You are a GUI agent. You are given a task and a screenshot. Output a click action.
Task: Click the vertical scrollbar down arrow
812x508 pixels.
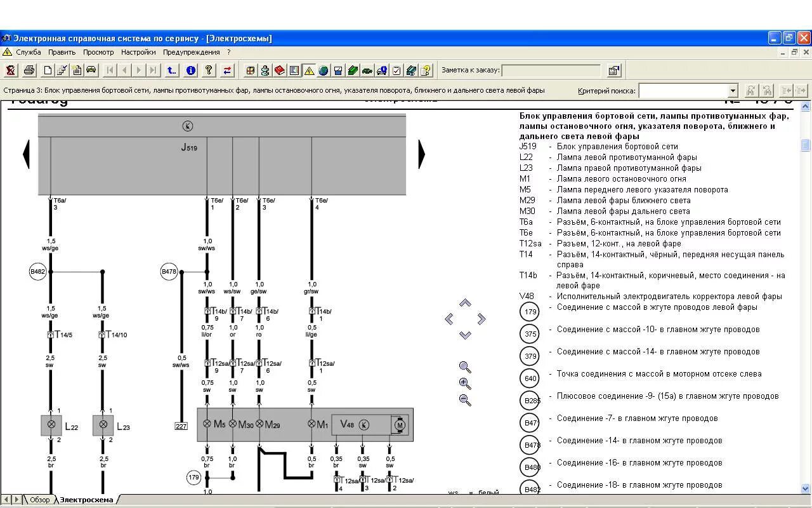[806, 489]
